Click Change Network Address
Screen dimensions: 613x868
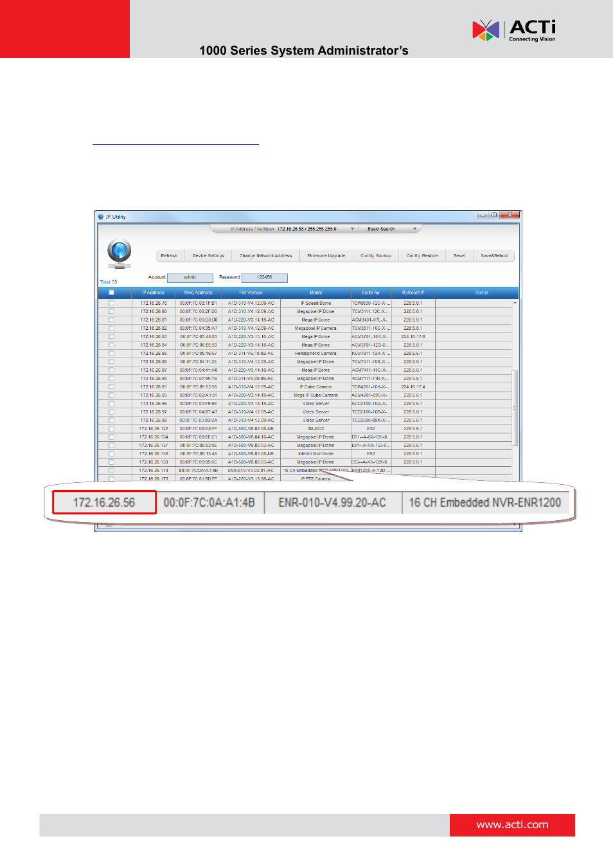[265, 256]
